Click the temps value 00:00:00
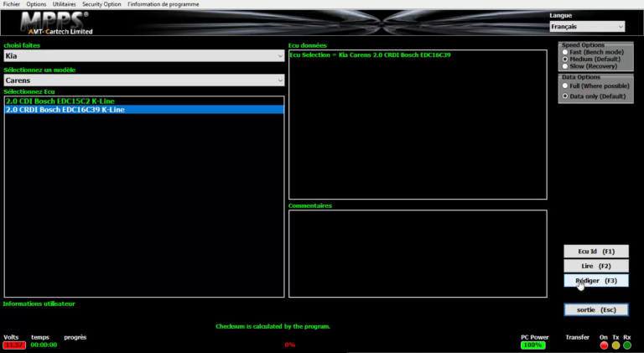644x353 pixels. pyautogui.click(x=44, y=345)
